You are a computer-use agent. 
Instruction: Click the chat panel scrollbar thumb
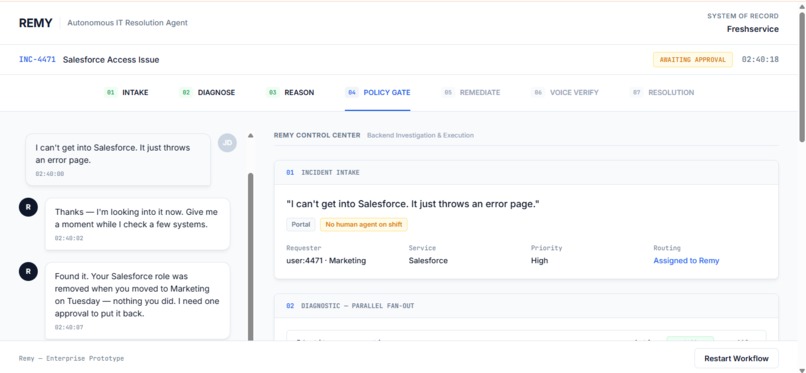tap(251, 256)
